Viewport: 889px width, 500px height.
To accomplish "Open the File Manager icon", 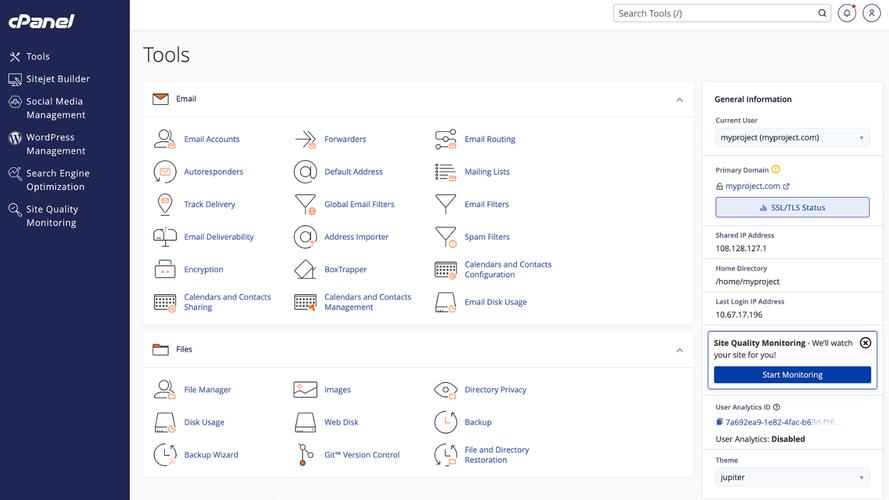I will point(165,390).
